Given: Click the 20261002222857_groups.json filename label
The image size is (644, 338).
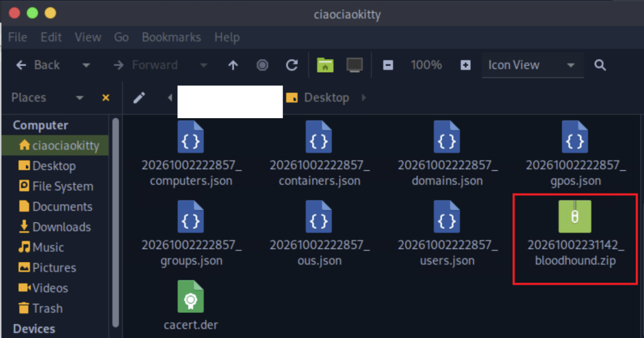Looking at the screenshot, I should click(191, 253).
